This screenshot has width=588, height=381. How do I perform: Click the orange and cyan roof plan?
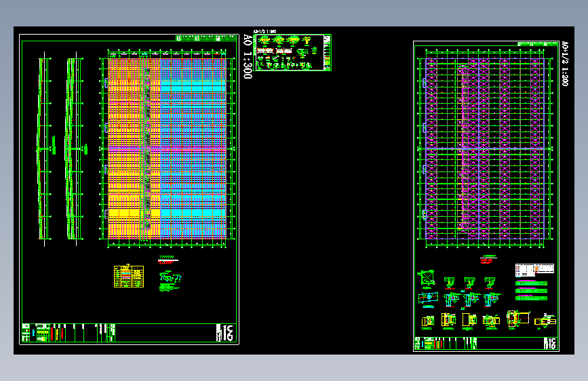pos(167,148)
